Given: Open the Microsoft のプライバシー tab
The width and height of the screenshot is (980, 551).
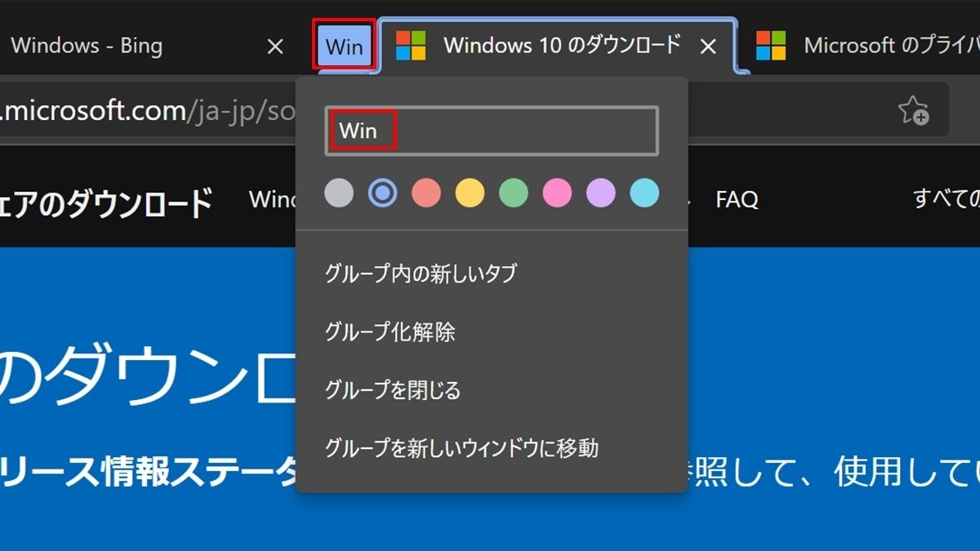Looking at the screenshot, I should click(866, 46).
